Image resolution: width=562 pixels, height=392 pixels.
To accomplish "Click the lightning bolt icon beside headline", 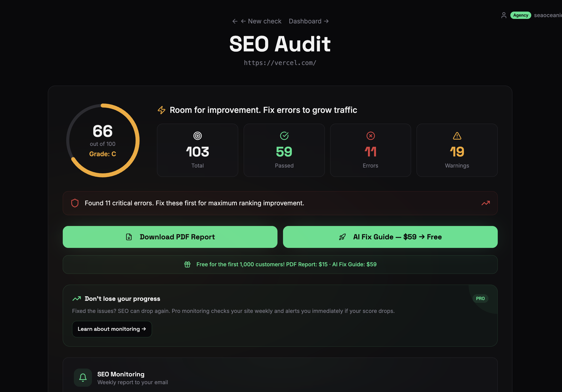I will click(162, 110).
